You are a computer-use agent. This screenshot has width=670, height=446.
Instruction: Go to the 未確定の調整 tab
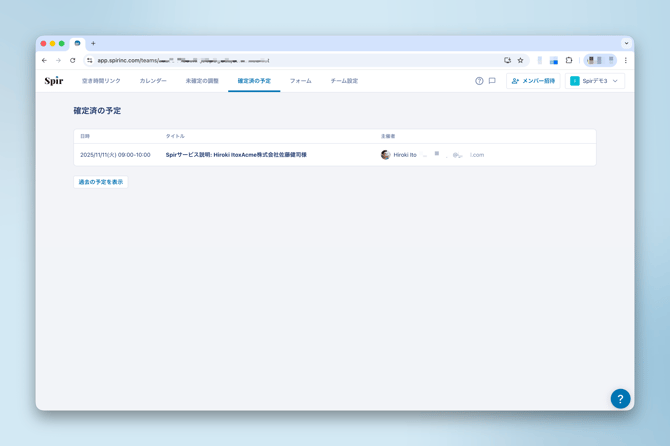(x=202, y=81)
